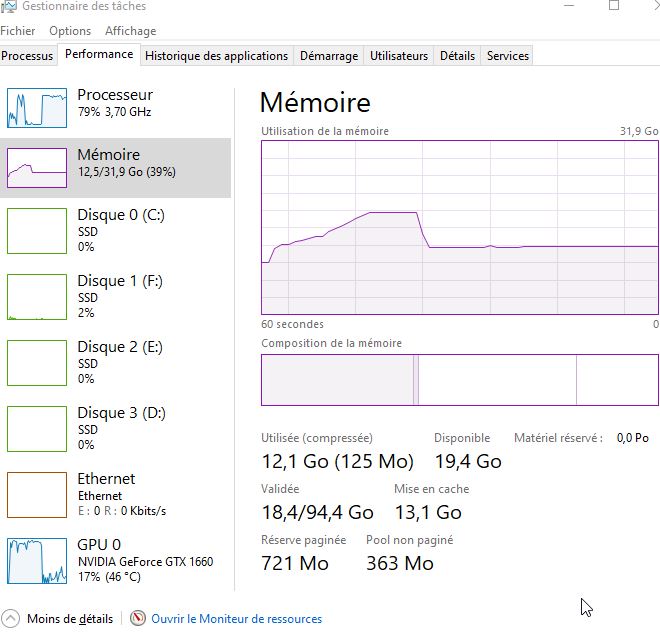This screenshot has height=640, width=660.
Task: Go to the Démarrage tab
Action: (328, 56)
